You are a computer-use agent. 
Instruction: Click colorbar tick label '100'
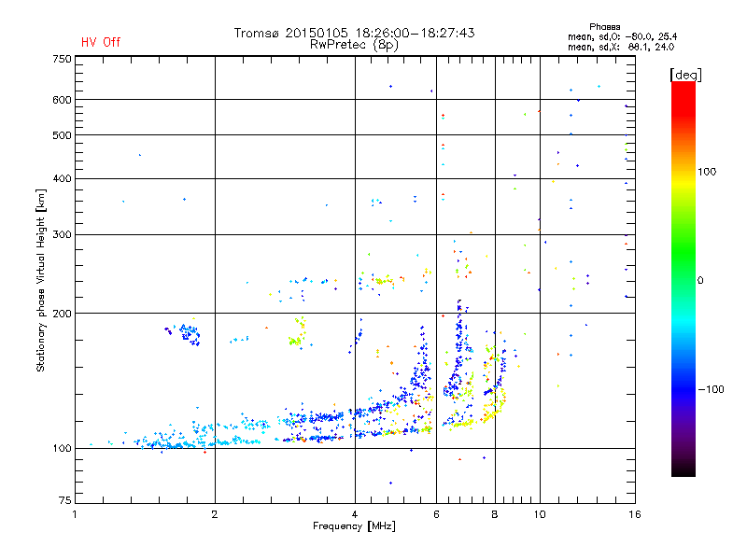coord(707,172)
